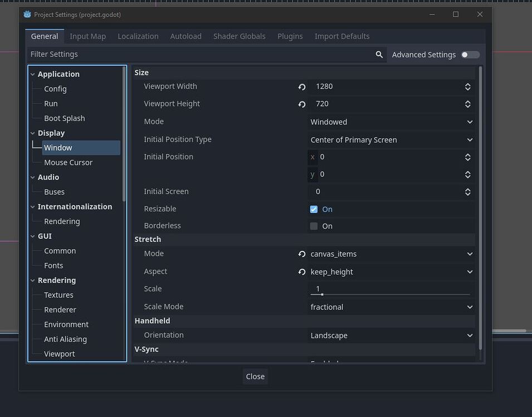
Task: Open the Autoload tab
Action: [x=186, y=36]
